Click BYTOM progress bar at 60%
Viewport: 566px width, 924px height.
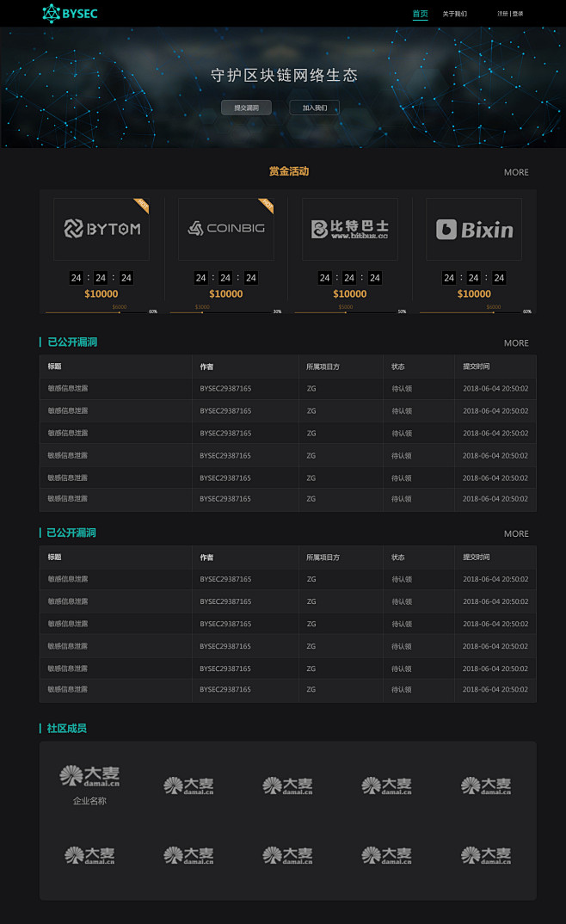[x=97, y=312]
